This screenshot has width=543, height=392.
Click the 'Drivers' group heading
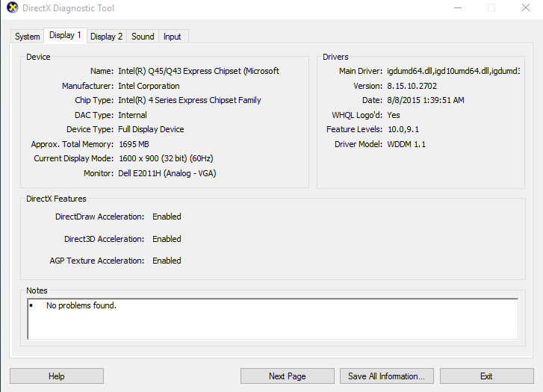tap(335, 57)
